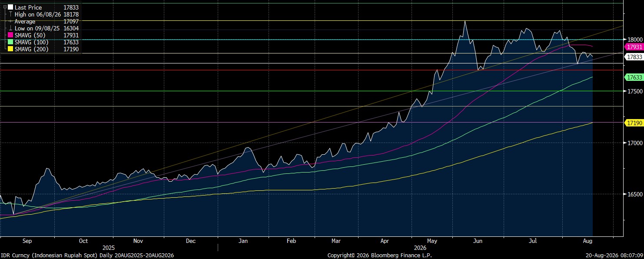The height and width of the screenshot is (259, 644).
Task: Click the Dec label on time axis
Action: pos(190,240)
